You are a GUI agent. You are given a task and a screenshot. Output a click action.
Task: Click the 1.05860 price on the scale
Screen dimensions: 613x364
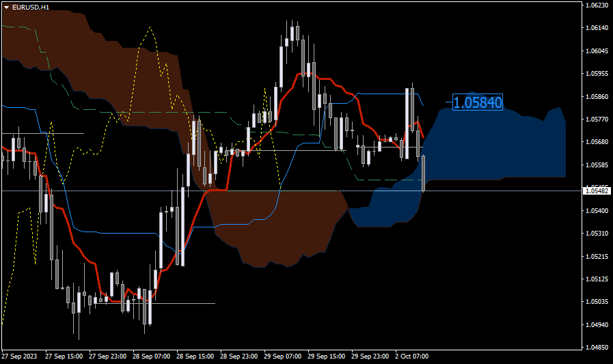597,96
